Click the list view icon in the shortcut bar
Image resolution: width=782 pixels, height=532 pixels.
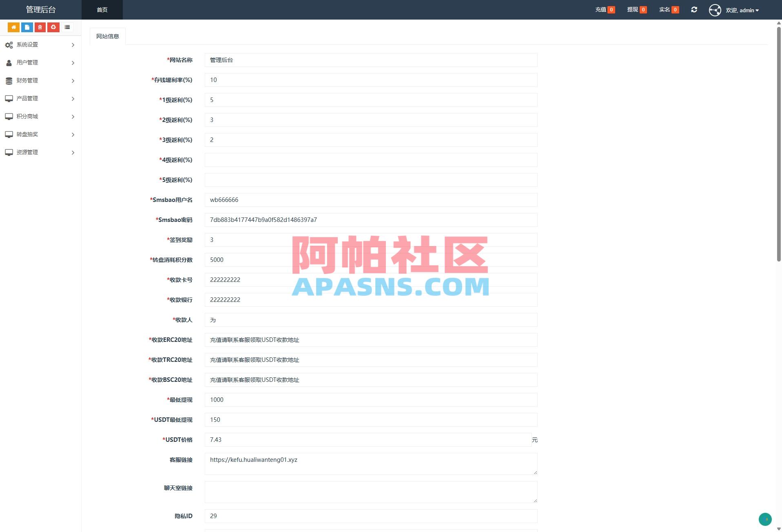pos(67,27)
